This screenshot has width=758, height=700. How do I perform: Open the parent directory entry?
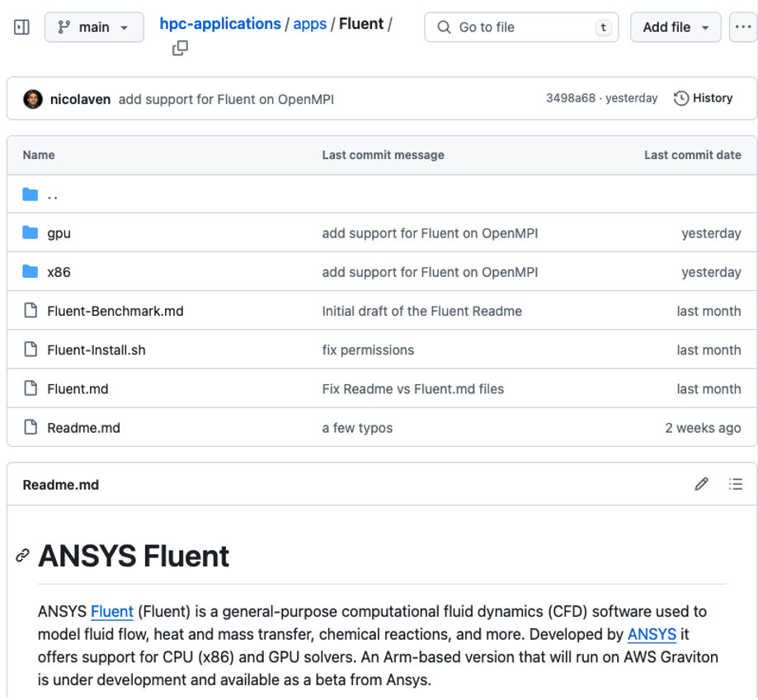point(51,194)
